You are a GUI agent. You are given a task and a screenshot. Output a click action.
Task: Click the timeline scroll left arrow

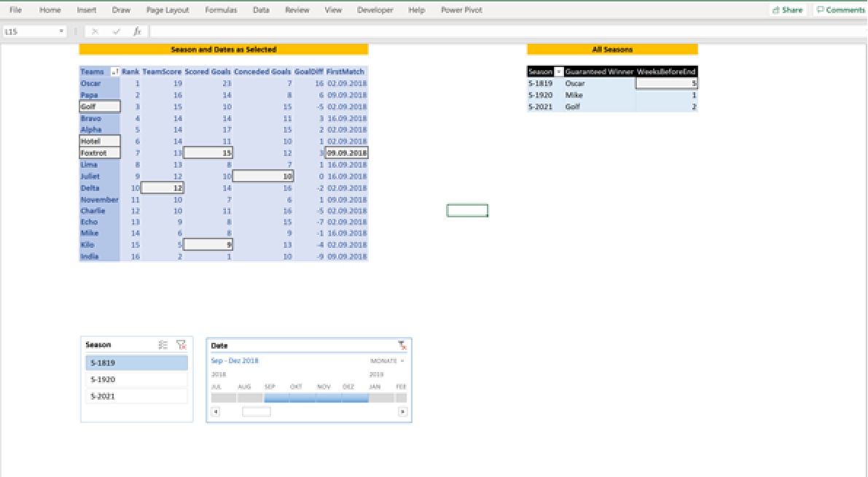(215, 411)
